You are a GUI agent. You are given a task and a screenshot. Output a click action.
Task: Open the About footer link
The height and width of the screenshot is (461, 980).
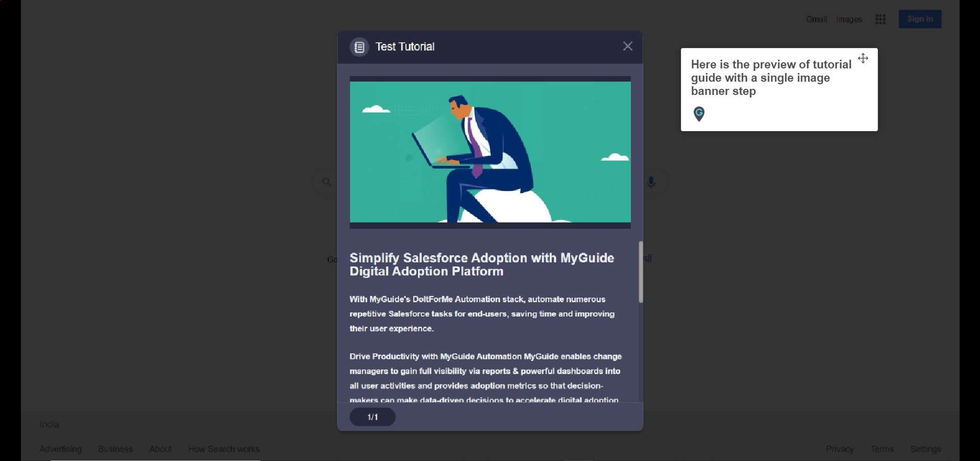coord(160,449)
